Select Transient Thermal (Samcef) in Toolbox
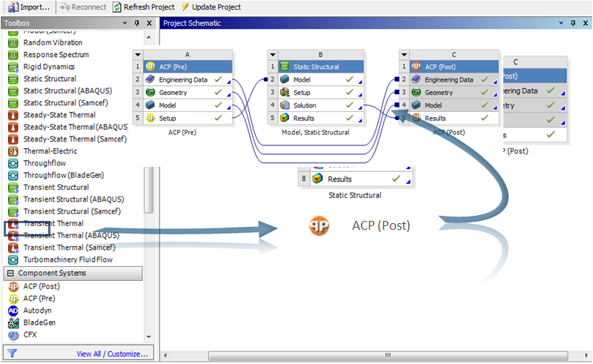The height and width of the screenshot is (364, 593). tap(69, 248)
